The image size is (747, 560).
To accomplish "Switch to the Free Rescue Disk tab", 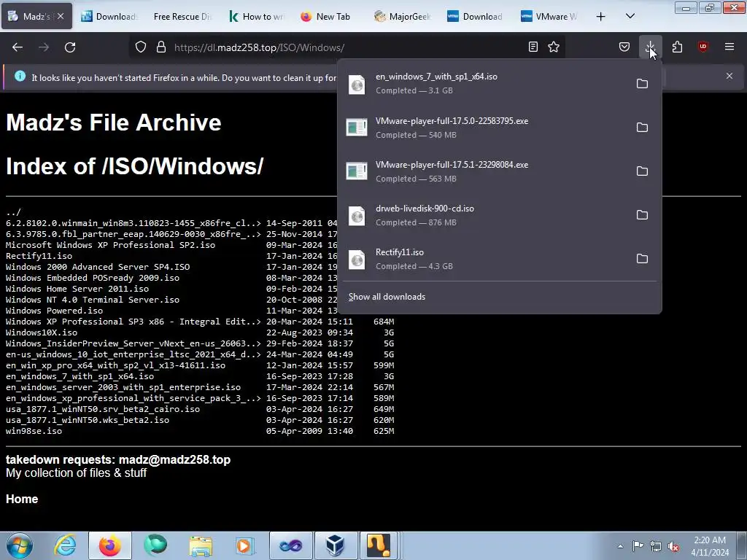I will point(182,17).
